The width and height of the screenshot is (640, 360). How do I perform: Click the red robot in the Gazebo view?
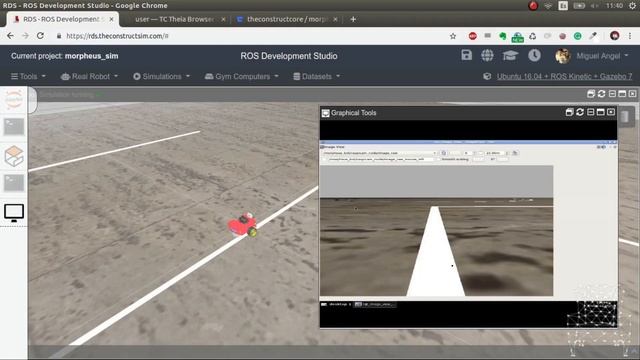pos(242,224)
